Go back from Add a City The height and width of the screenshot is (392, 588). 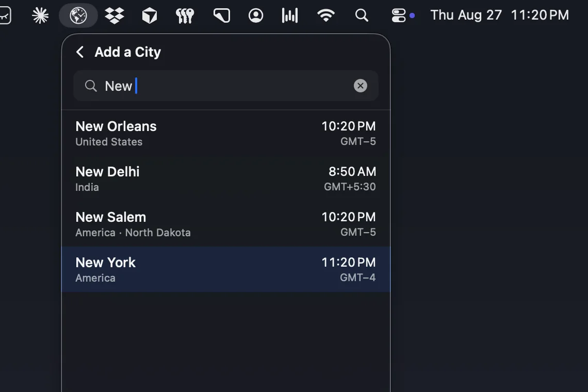79,52
